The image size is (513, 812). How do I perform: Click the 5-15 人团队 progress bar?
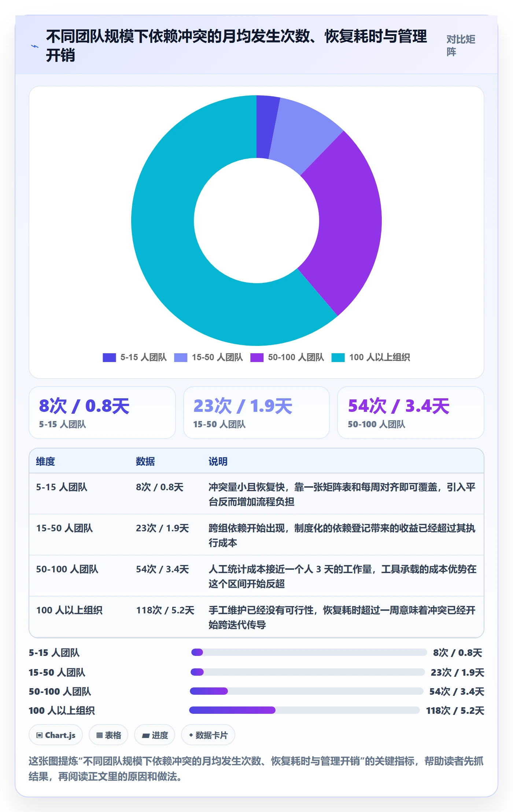pyautogui.click(x=309, y=652)
